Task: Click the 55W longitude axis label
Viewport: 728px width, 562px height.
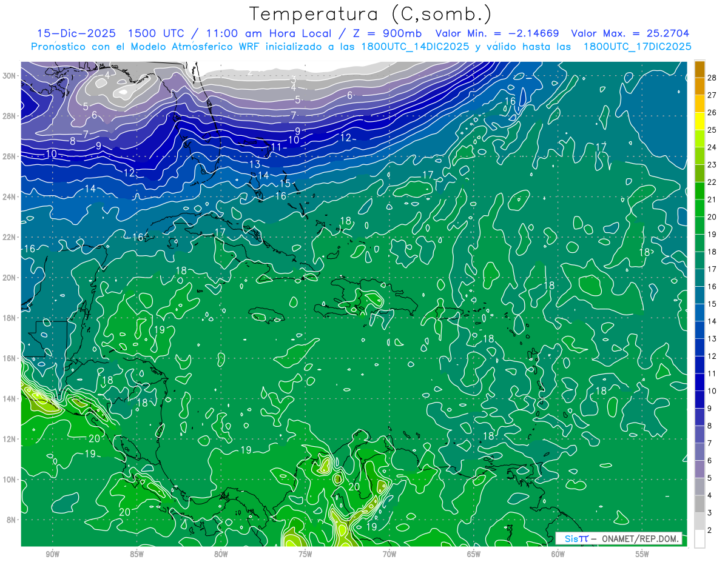Action: [x=642, y=554]
